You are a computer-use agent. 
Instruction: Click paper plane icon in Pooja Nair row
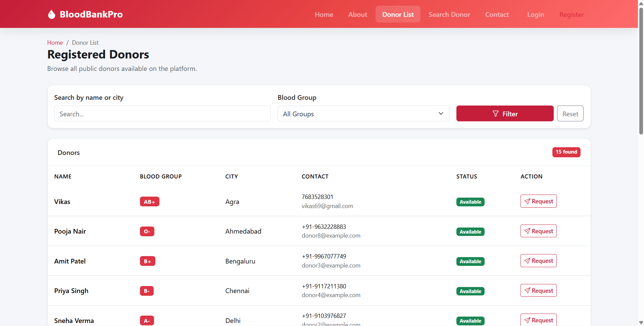click(x=527, y=231)
